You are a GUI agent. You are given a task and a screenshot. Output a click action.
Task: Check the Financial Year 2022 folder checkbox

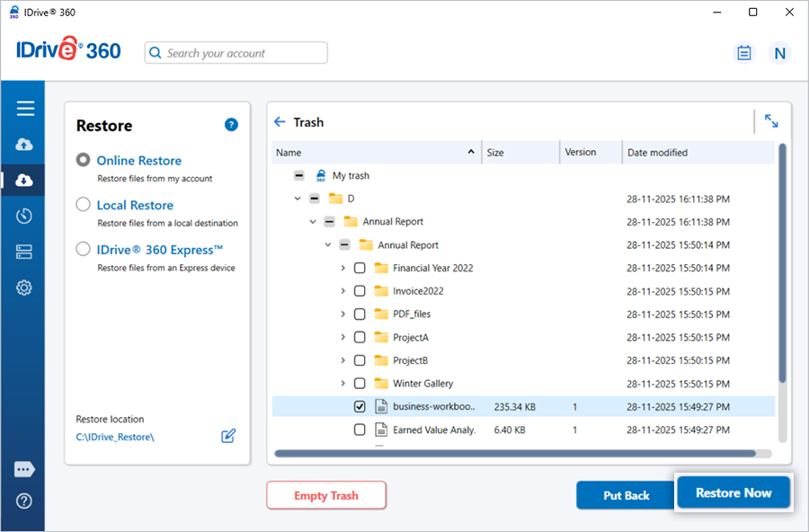pyautogui.click(x=360, y=268)
